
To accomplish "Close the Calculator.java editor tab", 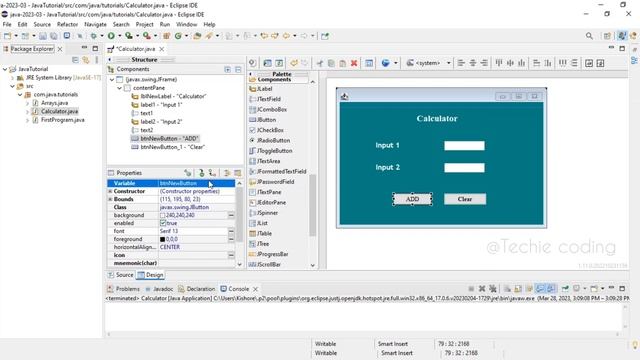I will point(162,49).
